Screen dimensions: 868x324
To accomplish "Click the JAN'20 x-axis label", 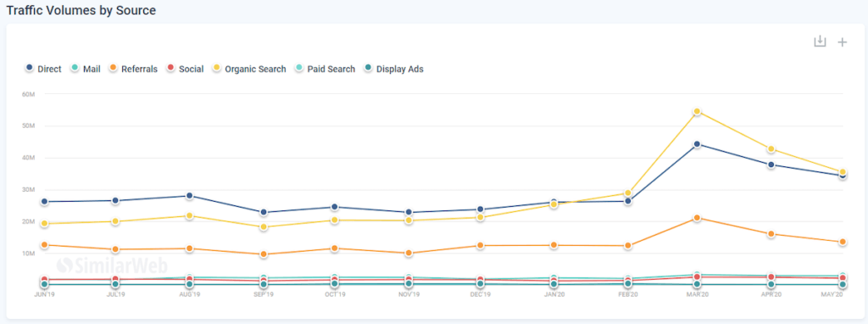I will tap(554, 294).
